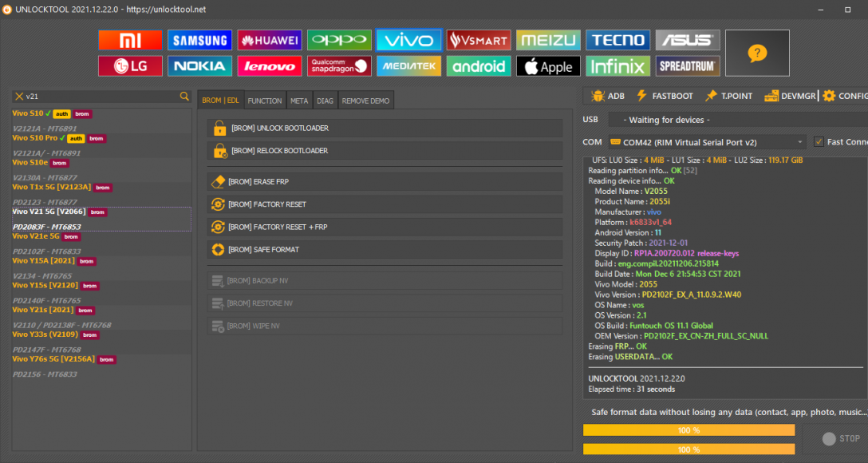Choose the Infinix brand tile
868x463 pixels.
tap(617, 66)
